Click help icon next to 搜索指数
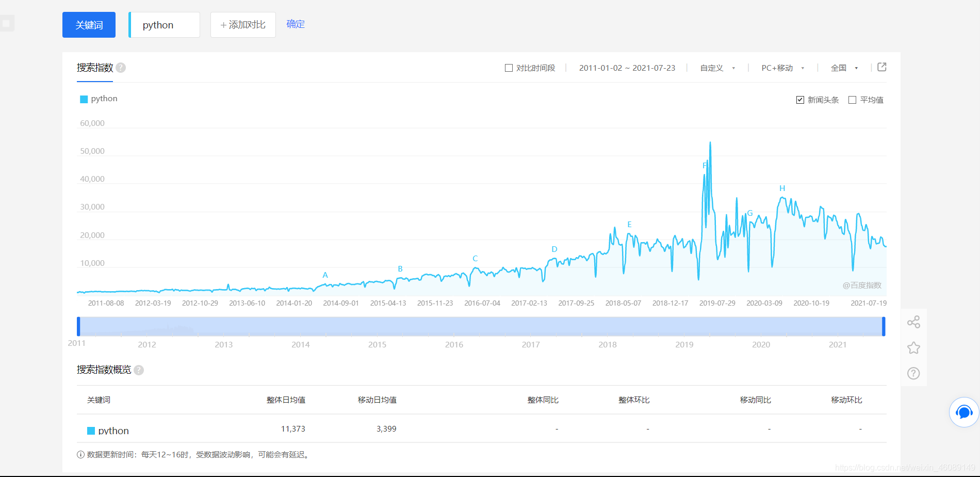 point(121,68)
